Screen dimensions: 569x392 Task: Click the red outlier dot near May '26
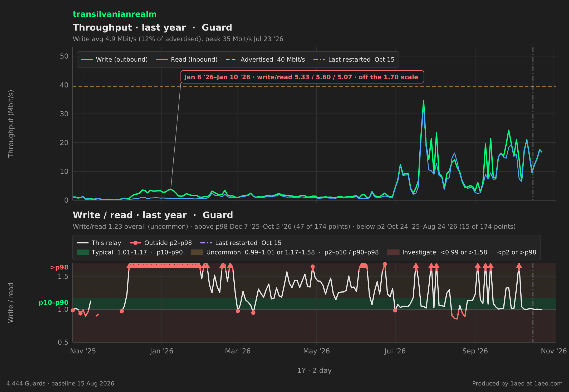[312, 267]
